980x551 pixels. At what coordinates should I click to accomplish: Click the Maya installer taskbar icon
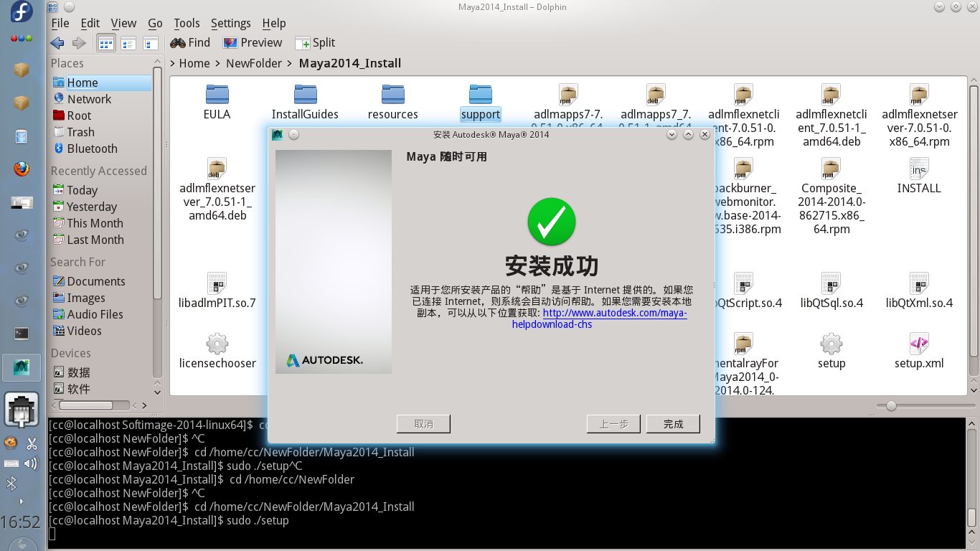click(22, 367)
